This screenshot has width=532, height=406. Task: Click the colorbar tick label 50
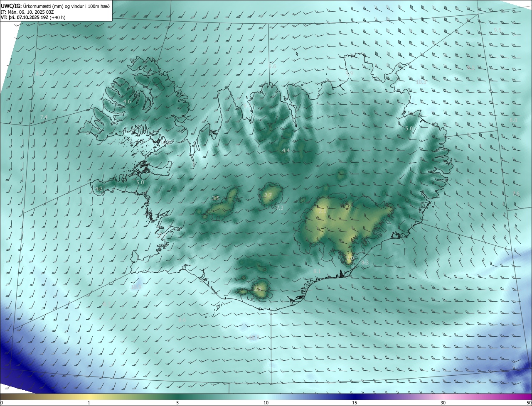coord(529,403)
